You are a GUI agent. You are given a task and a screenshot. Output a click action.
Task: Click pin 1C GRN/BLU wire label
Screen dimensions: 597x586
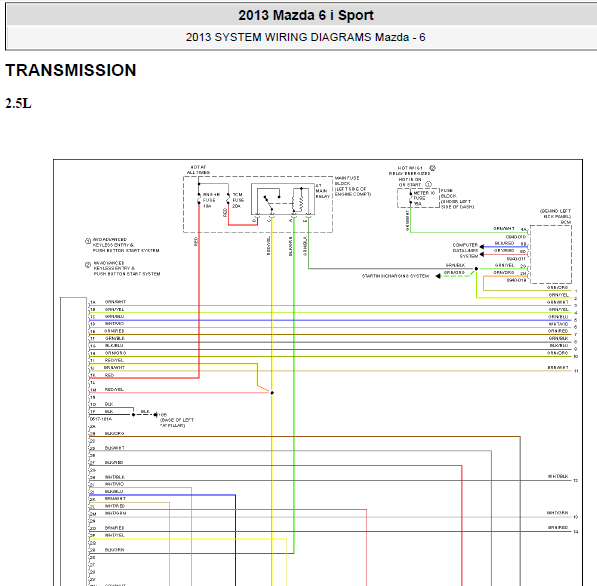(114, 316)
